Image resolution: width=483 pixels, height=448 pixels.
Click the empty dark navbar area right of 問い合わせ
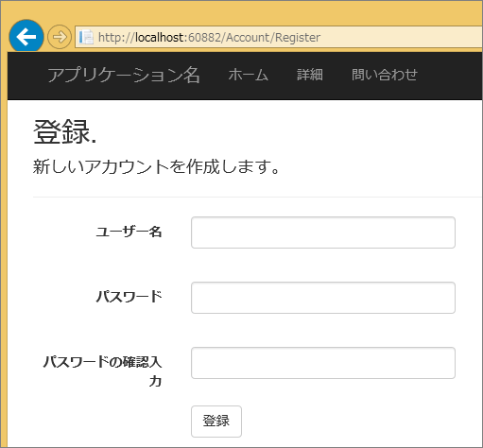click(x=451, y=76)
